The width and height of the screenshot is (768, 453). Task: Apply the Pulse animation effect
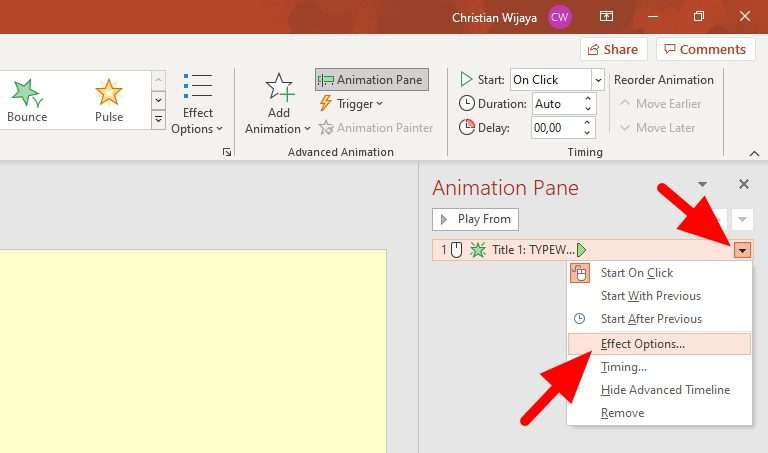pos(109,100)
